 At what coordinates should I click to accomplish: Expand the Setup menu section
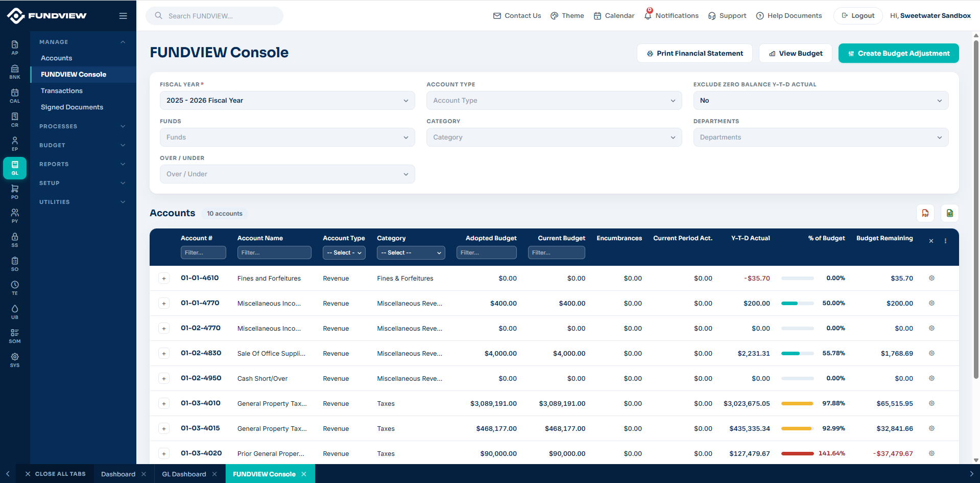point(83,183)
